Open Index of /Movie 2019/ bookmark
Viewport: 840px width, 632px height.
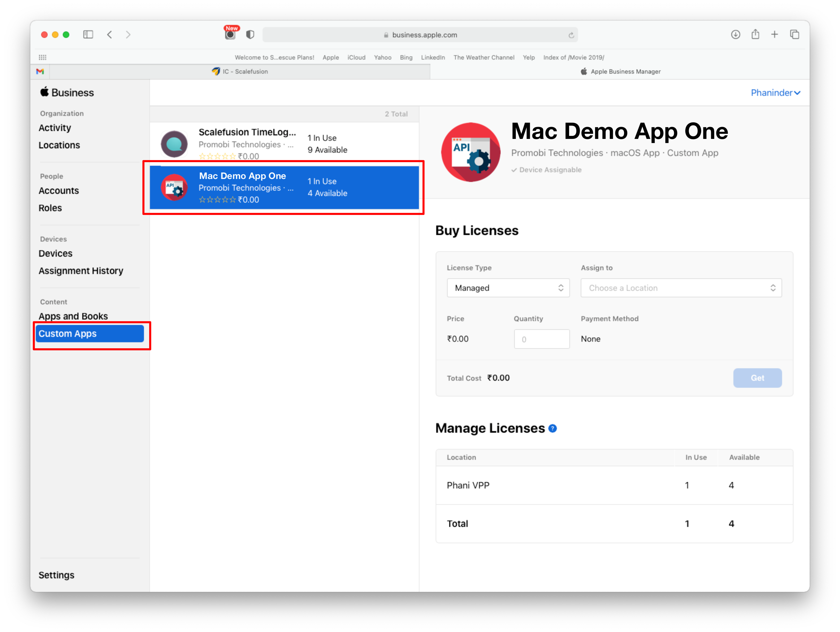(573, 57)
